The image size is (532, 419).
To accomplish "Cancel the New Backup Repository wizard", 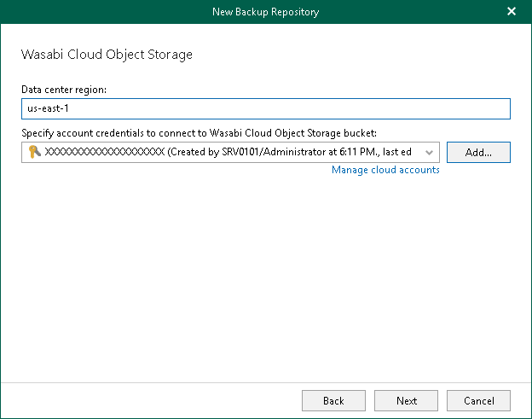I will 478,401.
